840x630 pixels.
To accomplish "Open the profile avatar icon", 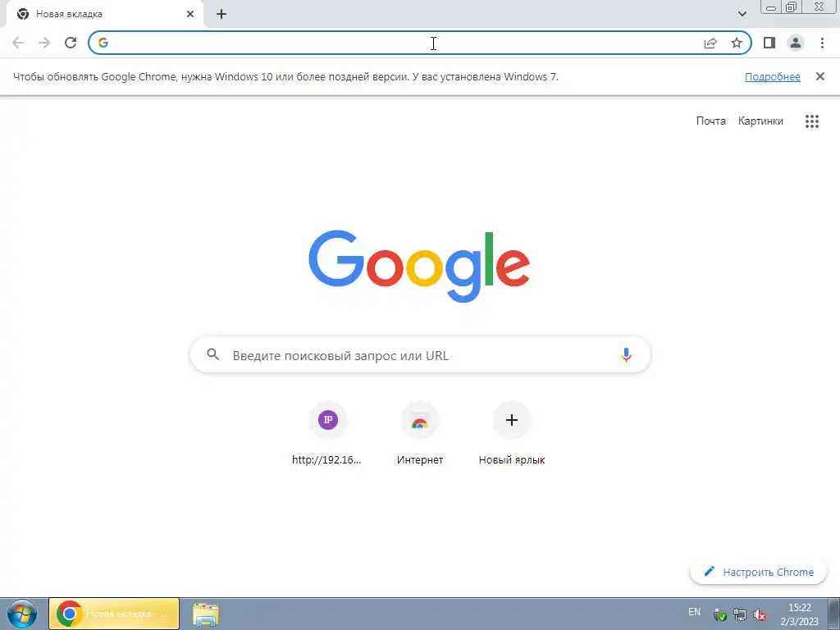I will [796, 43].
